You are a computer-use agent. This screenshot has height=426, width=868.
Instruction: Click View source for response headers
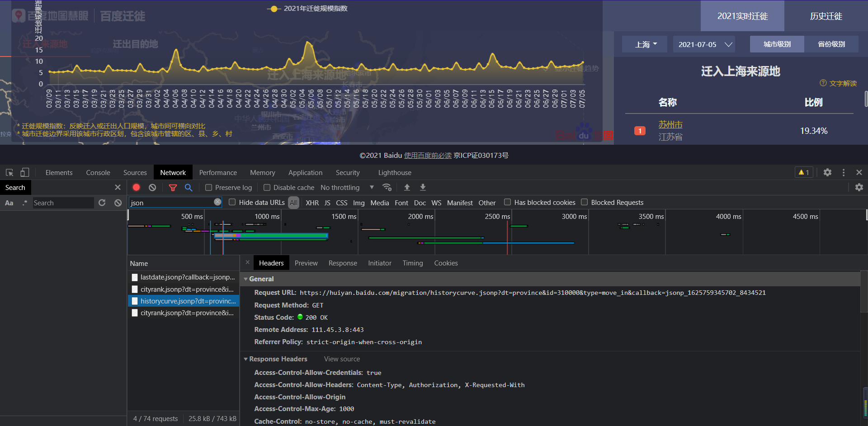click(x=342, y=359)
